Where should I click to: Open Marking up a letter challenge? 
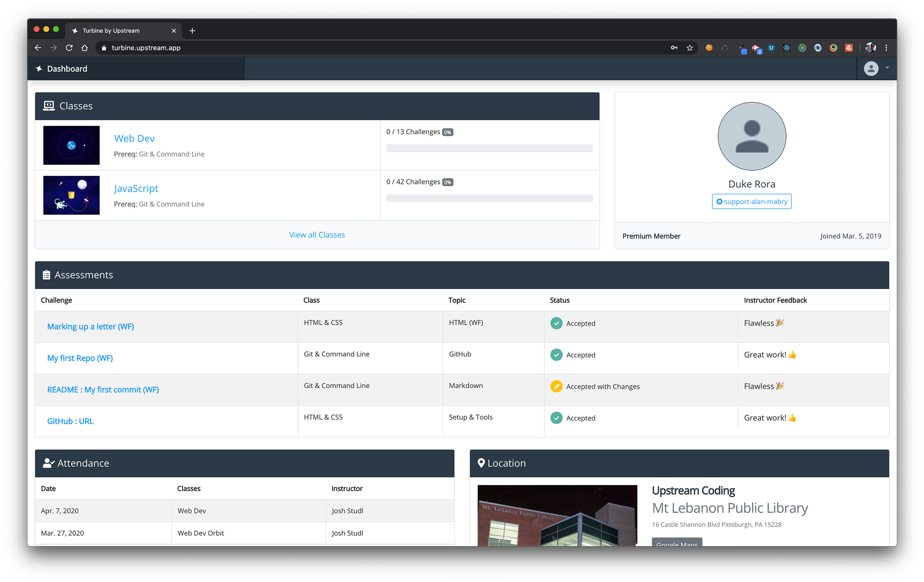(91, 327)
